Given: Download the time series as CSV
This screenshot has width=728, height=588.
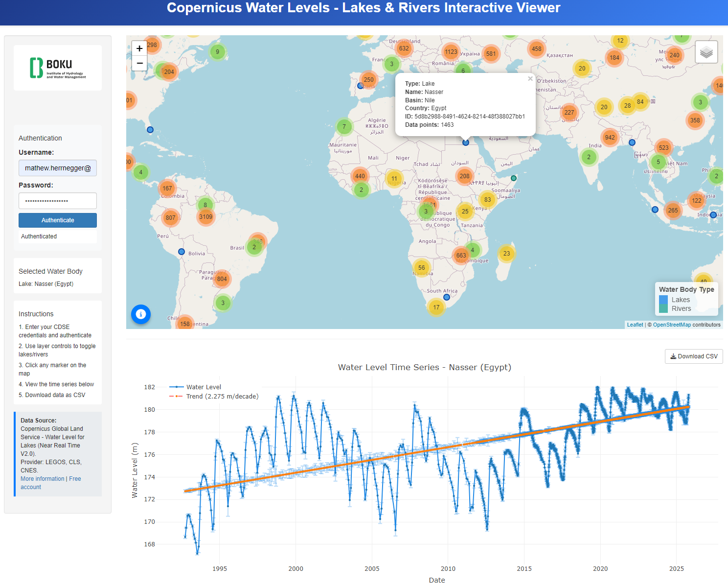Looking at the screenshot, I should click(693, 356).
